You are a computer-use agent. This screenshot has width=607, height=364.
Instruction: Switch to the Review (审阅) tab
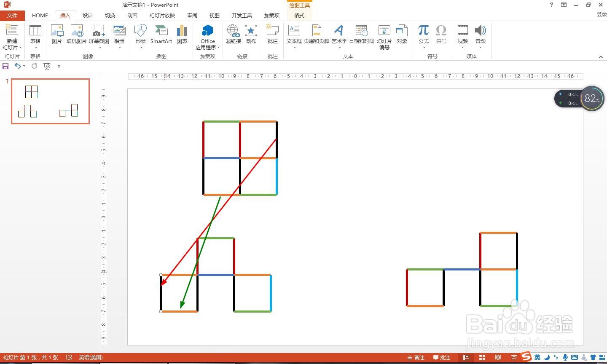[192, 15]
